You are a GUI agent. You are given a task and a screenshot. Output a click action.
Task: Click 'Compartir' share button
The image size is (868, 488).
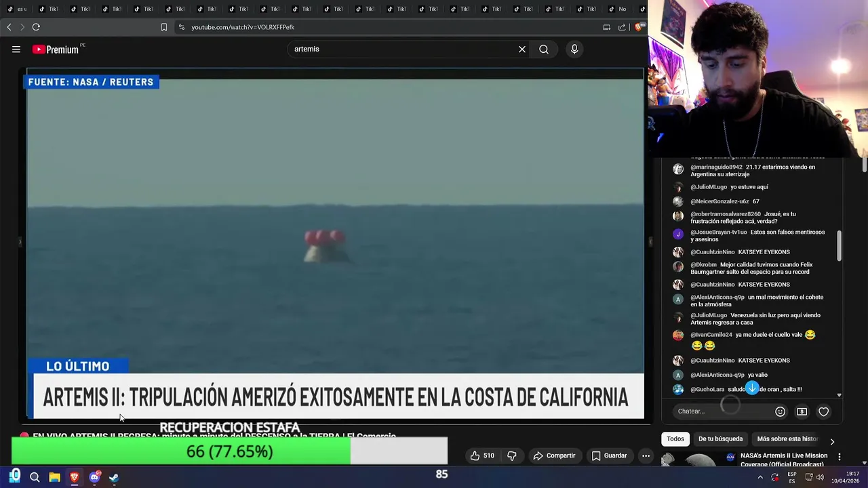click(554, 455)
